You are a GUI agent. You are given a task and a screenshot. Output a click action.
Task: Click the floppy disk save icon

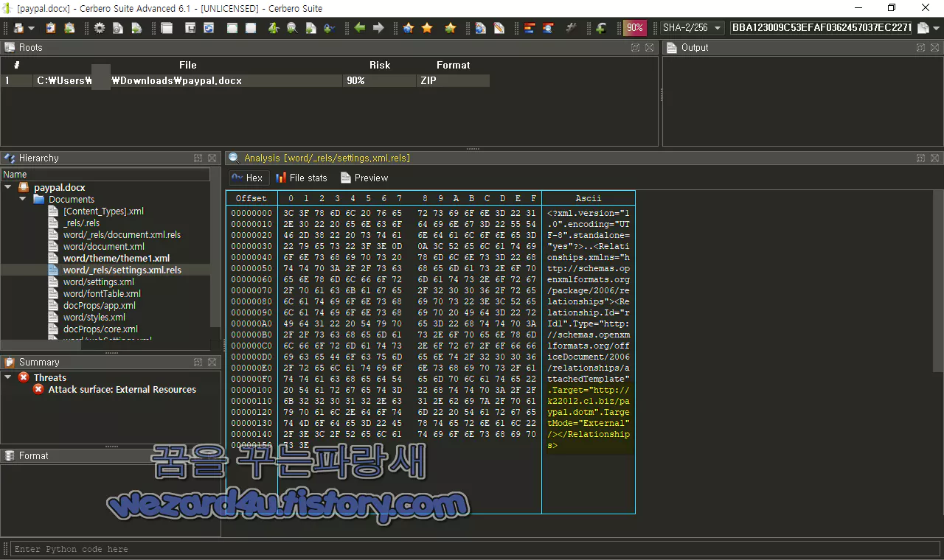[x=190, y=28]
